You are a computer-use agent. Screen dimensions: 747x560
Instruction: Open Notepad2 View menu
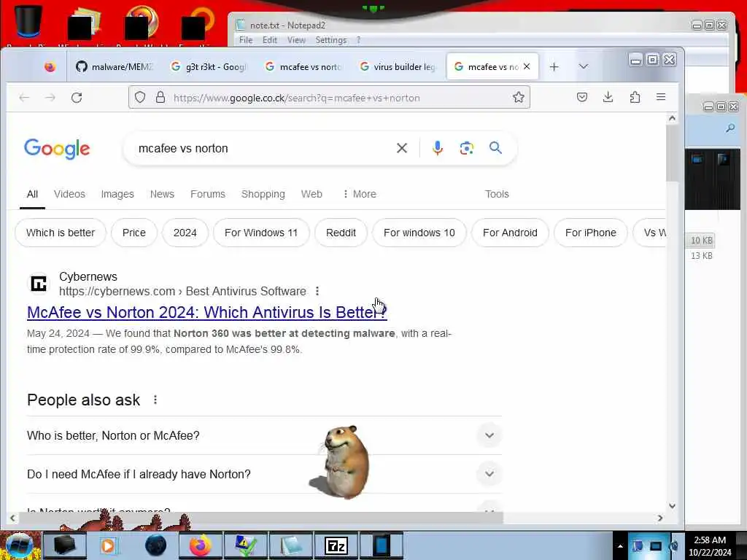[296, 40]
